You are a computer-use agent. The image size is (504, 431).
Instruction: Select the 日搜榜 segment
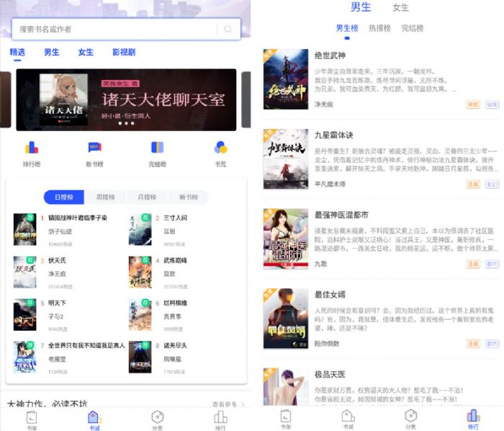64,197
